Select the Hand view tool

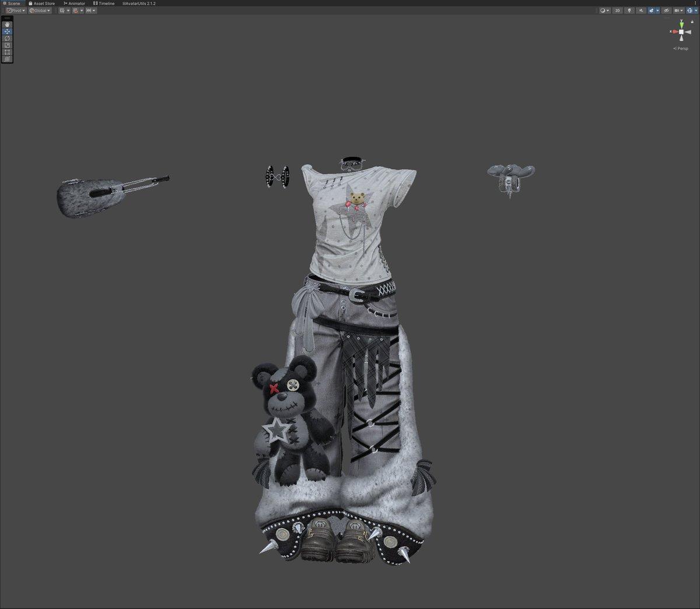point(7,24)
